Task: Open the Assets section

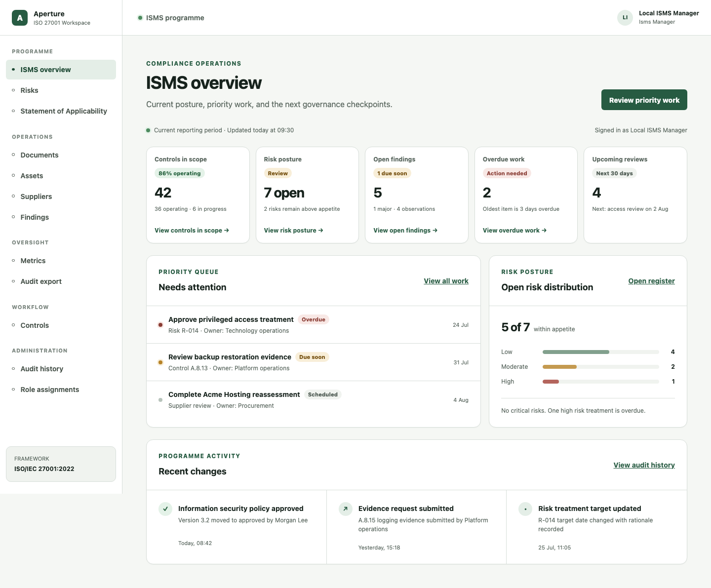Action: (61, 176)
